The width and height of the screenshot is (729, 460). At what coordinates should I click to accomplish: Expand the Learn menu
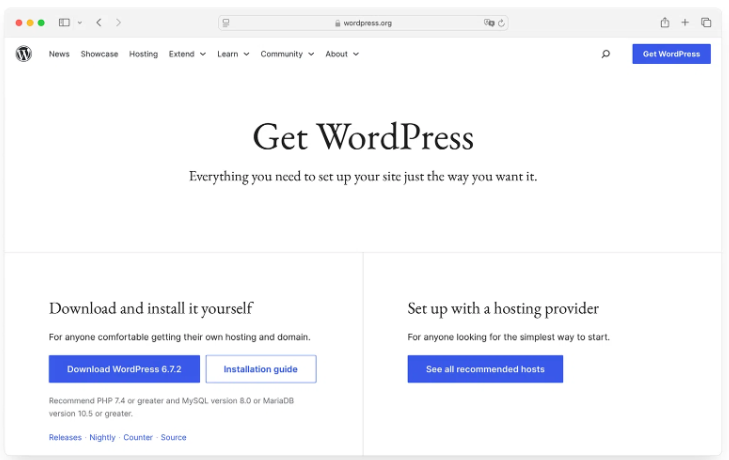[x=233, y=54]
